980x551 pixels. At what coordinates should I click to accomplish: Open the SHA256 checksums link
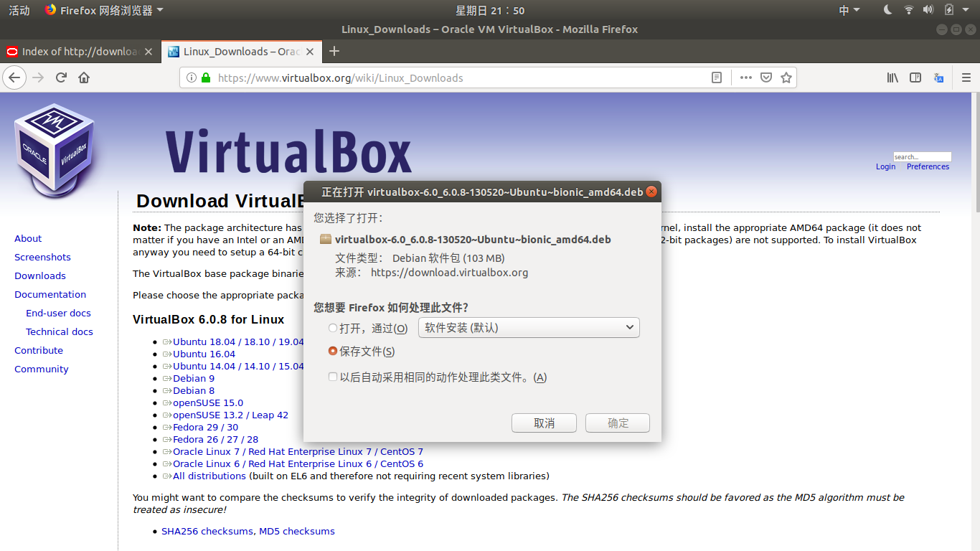point(207,531)
